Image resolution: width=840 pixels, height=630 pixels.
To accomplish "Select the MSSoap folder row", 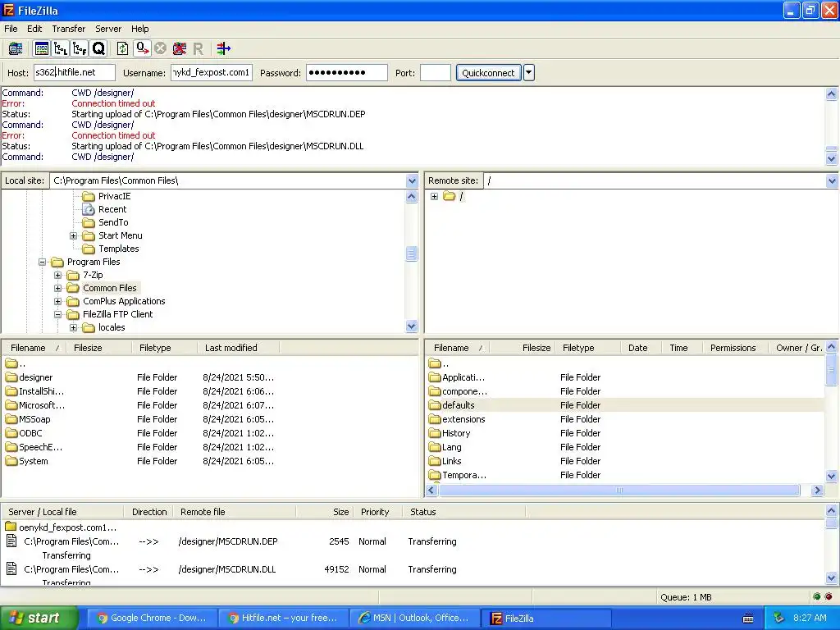I will 209,419.
